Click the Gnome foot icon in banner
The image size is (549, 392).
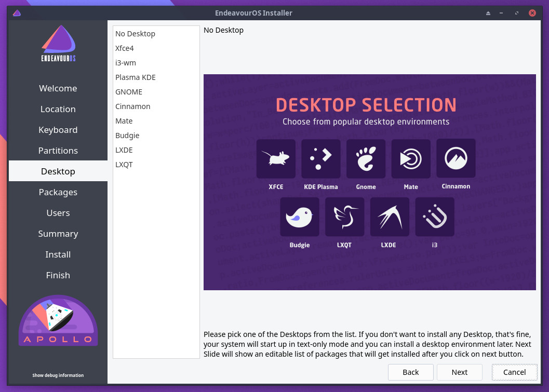click(366, 159)
